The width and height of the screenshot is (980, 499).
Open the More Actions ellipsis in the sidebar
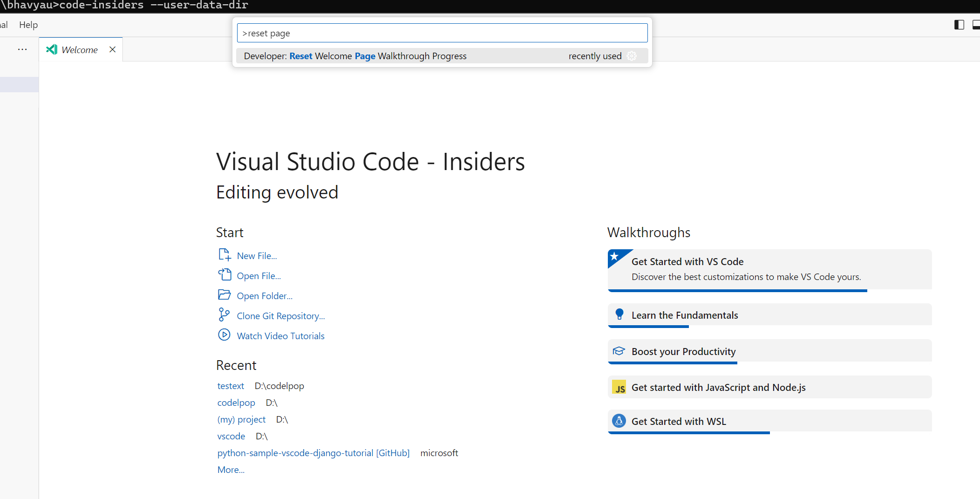pos(22,49)
